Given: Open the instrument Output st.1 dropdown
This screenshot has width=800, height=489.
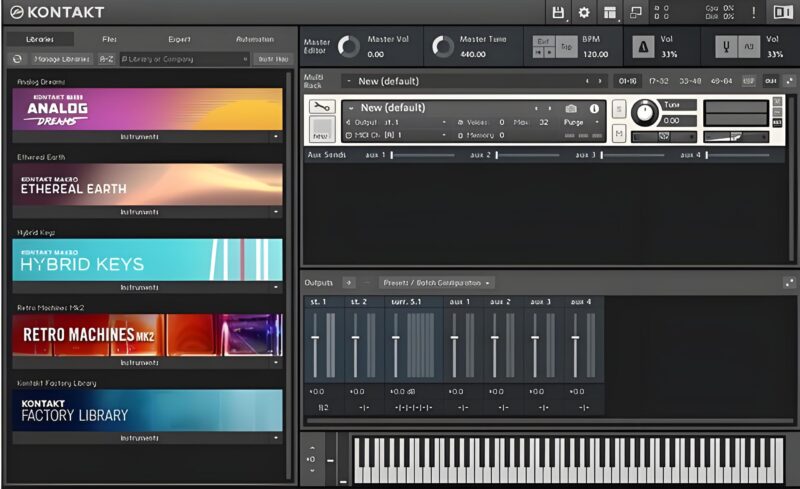Looking at the screenshot, I should pos(396,123).
